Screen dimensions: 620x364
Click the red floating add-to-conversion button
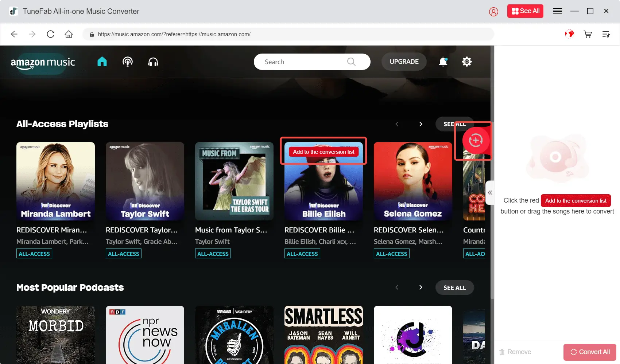coord(476,140)
